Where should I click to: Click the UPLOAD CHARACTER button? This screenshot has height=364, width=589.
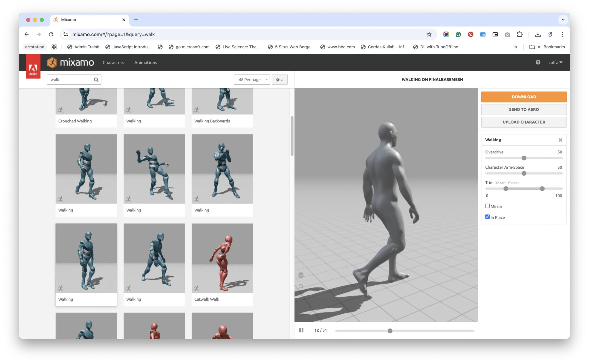(x=524, y=122)
